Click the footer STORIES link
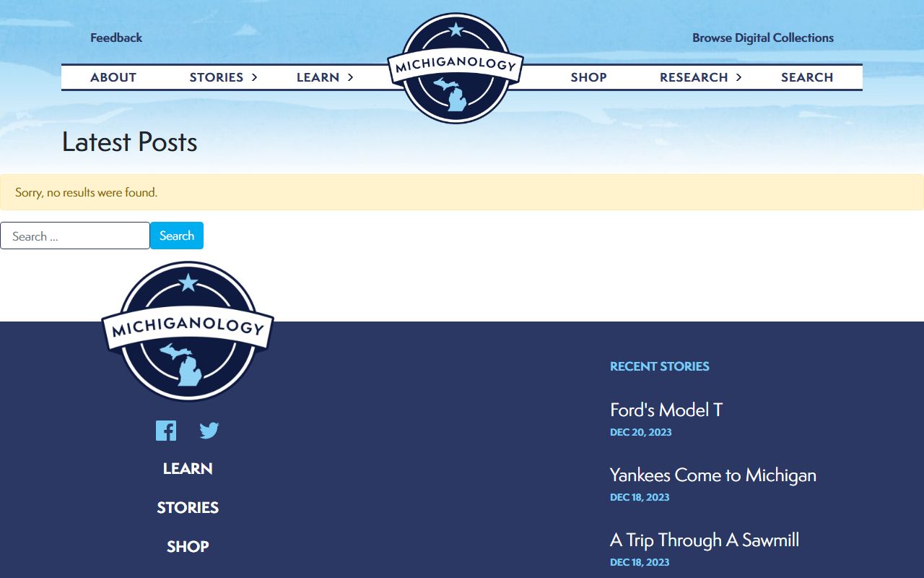Screen dimensions: 924x578 pos(188,508)
